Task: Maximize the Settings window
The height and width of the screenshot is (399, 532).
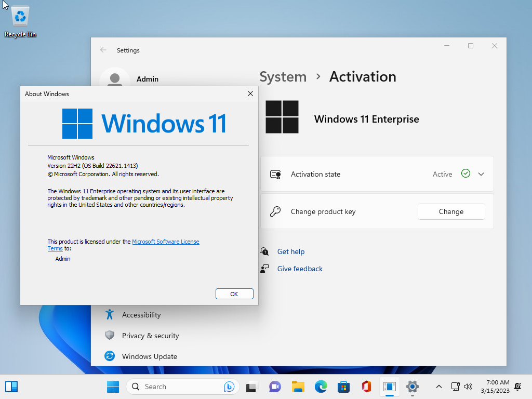Action: point(471,46)
